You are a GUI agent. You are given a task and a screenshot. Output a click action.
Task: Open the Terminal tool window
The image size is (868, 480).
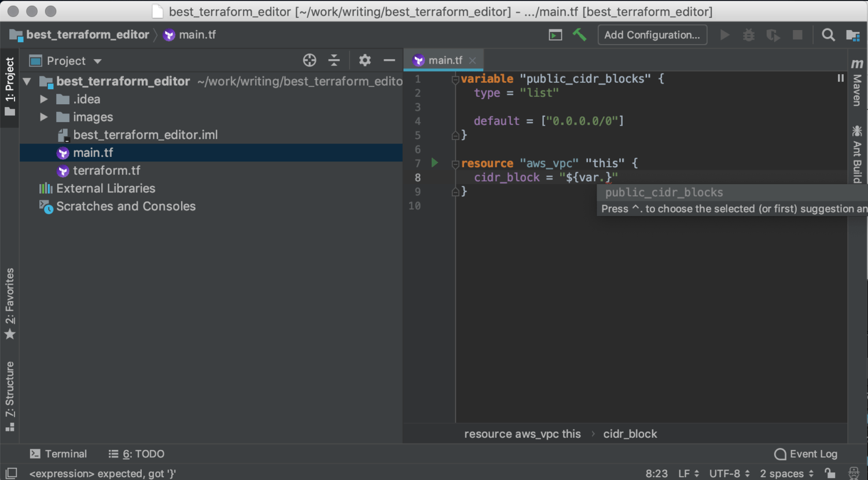point(58,454)
